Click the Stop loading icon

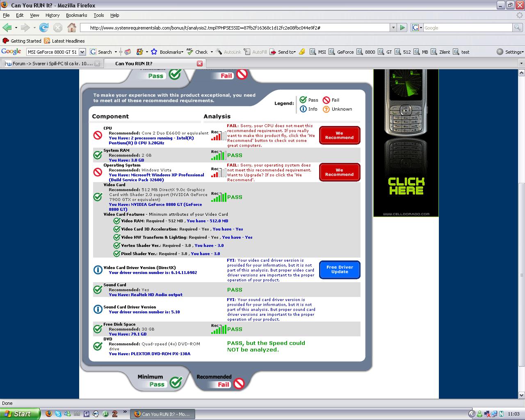(x=58, y=27)
